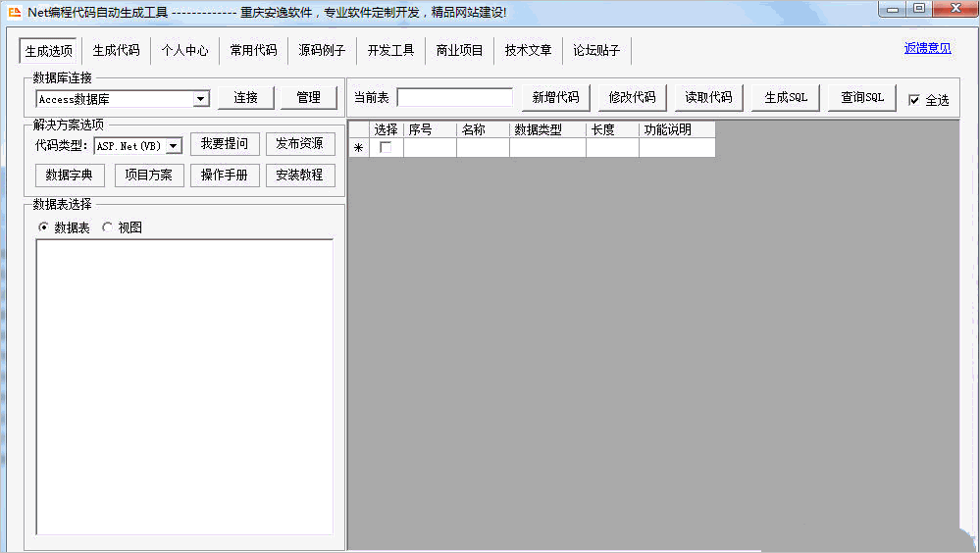Minimize the window
The height and width of the screenshot is (553, 980).
(x=893, y=9)
